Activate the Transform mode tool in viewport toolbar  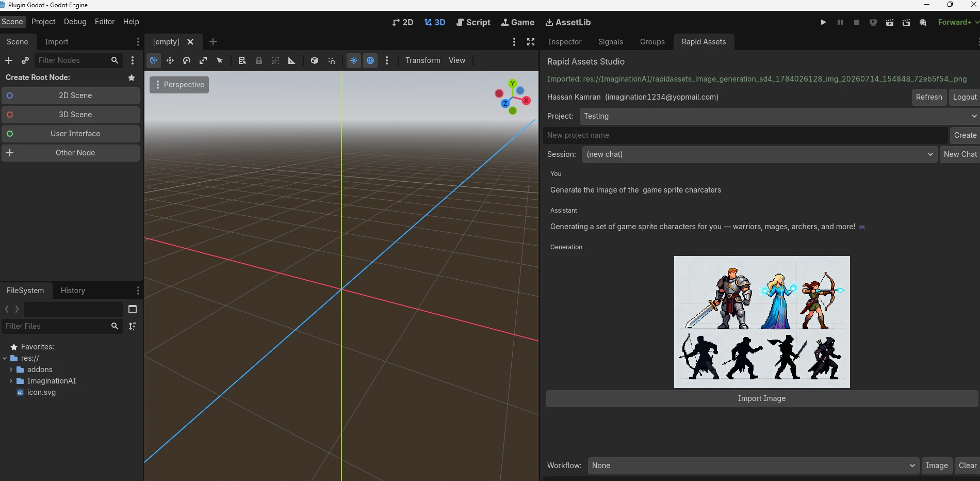154,60
